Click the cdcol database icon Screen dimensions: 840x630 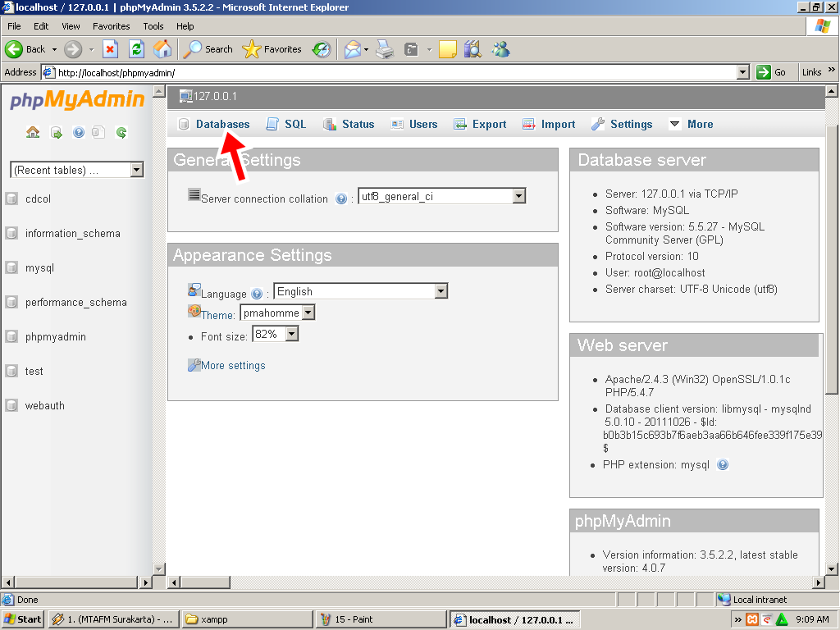11,199
